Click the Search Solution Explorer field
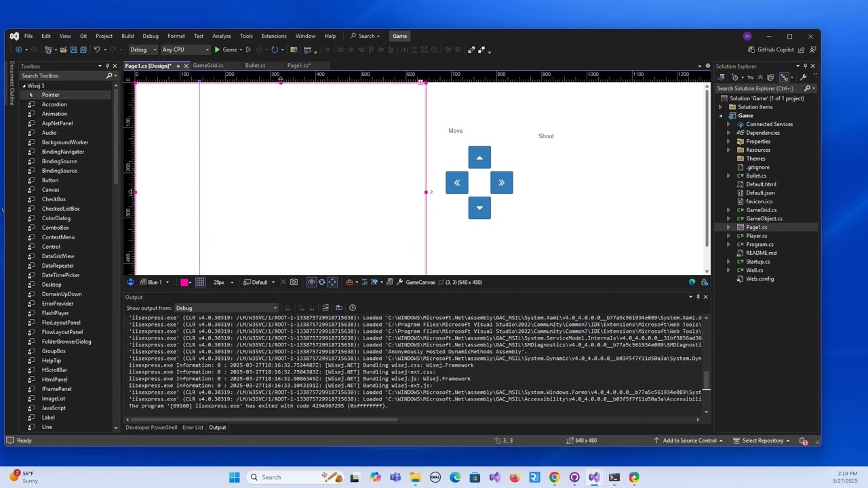The height and width of the screenshot is (488, 868). 758,89
